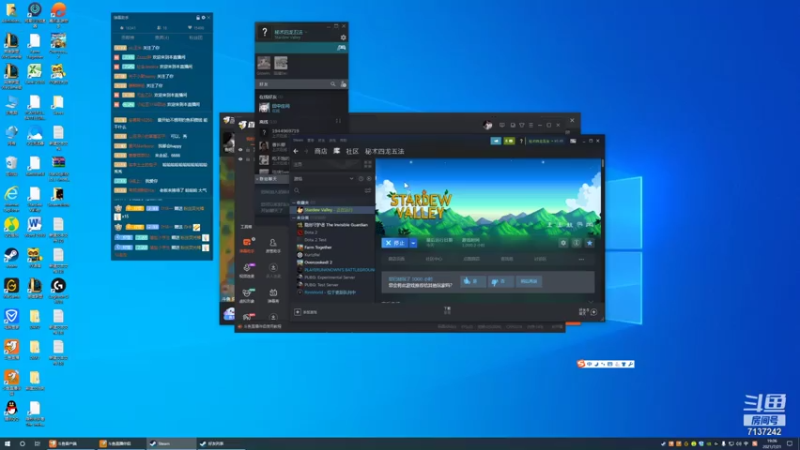
Task: Open the three dots more menu under the game banner
Action: [581, 259]
